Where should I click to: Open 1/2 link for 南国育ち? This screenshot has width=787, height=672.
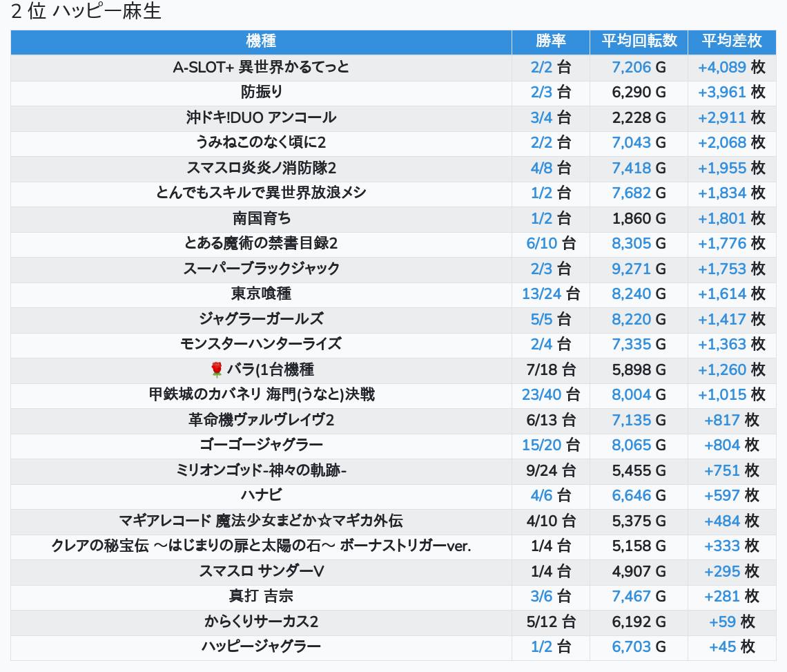[541, 218]
